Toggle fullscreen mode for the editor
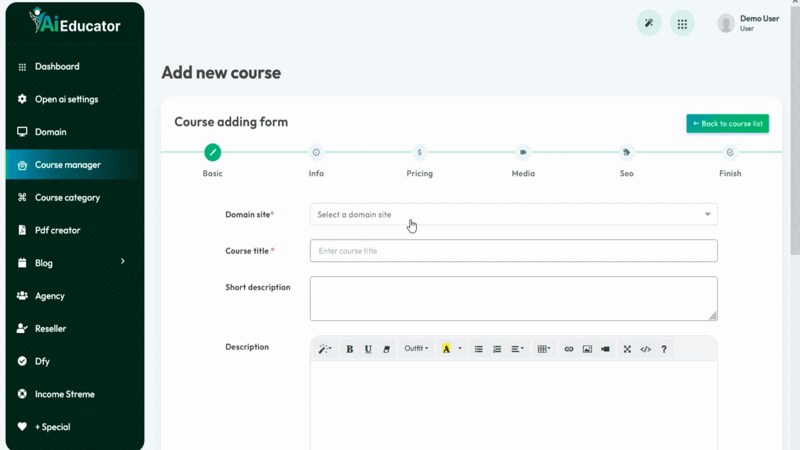Viewport: 800px width, 450px height. coord(627,349)
